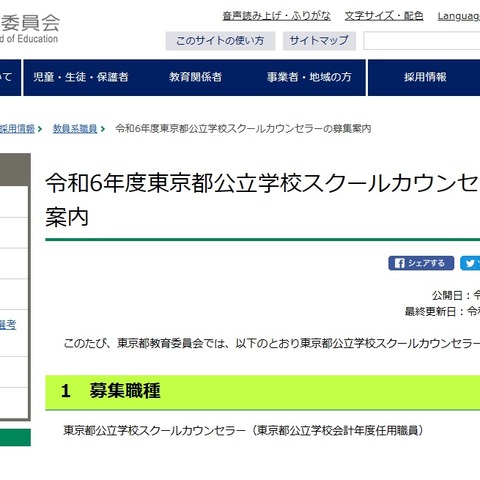This screenshot has height=480, width=480.
Task: Select page title 令和6年度東京都公立学校スクールカウンセ
Action: (262, 183)
